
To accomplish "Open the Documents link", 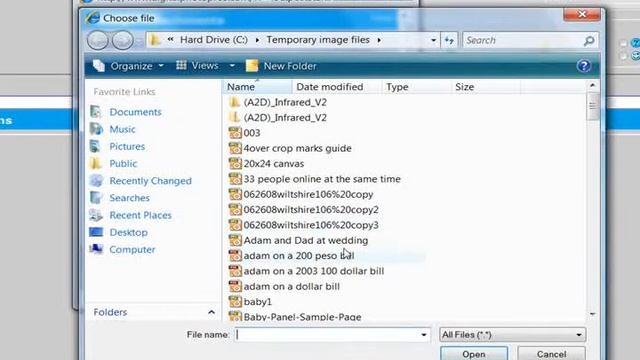I will pos(136,112).
